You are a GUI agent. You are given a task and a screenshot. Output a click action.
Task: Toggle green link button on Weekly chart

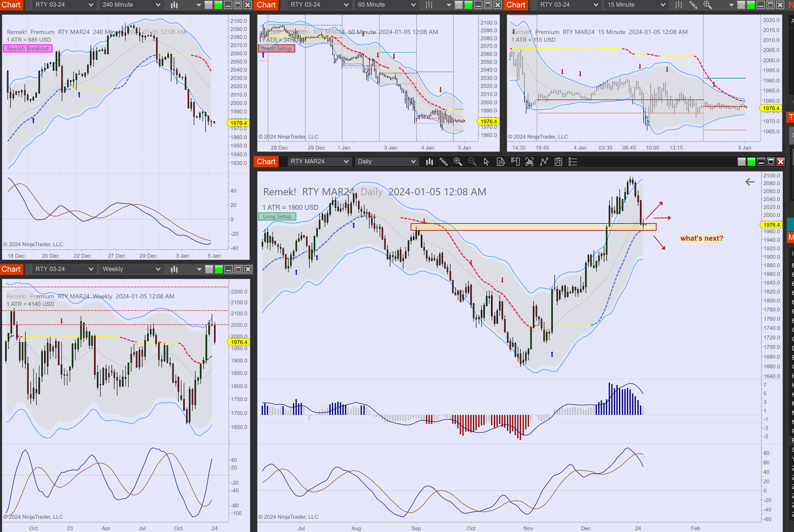point(219,269)
